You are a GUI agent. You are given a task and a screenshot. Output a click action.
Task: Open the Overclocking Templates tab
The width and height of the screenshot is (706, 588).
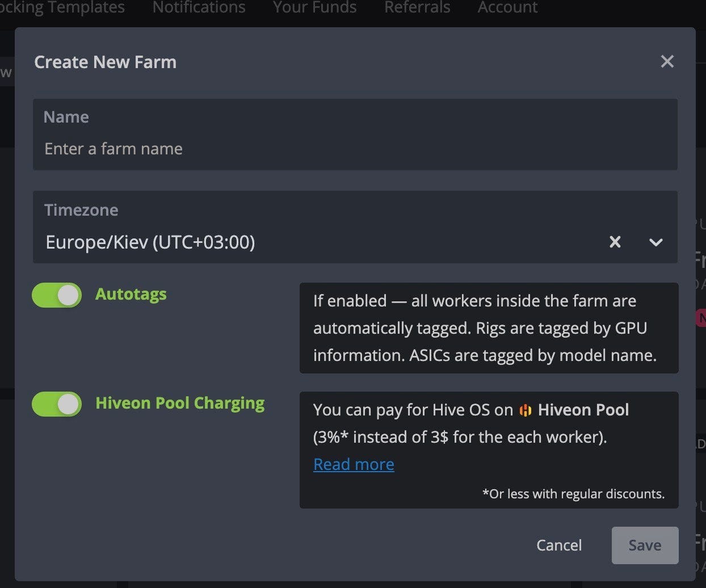click(62, 7)
